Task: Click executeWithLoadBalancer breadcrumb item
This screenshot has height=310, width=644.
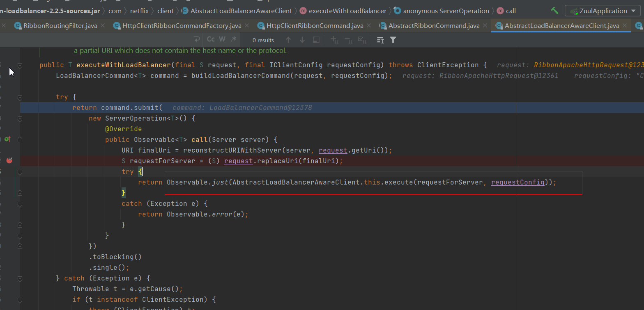Action: click(x=343, y=11)
